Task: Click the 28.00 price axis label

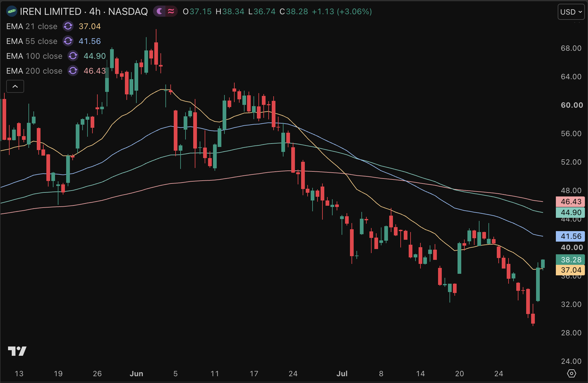Action: tap(571, 333)
